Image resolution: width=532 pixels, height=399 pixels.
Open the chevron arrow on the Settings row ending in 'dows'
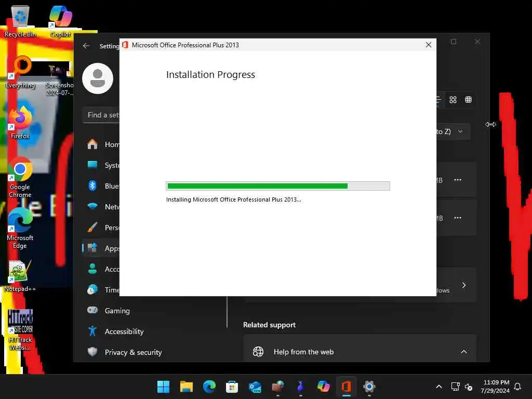tap(464, 285)
